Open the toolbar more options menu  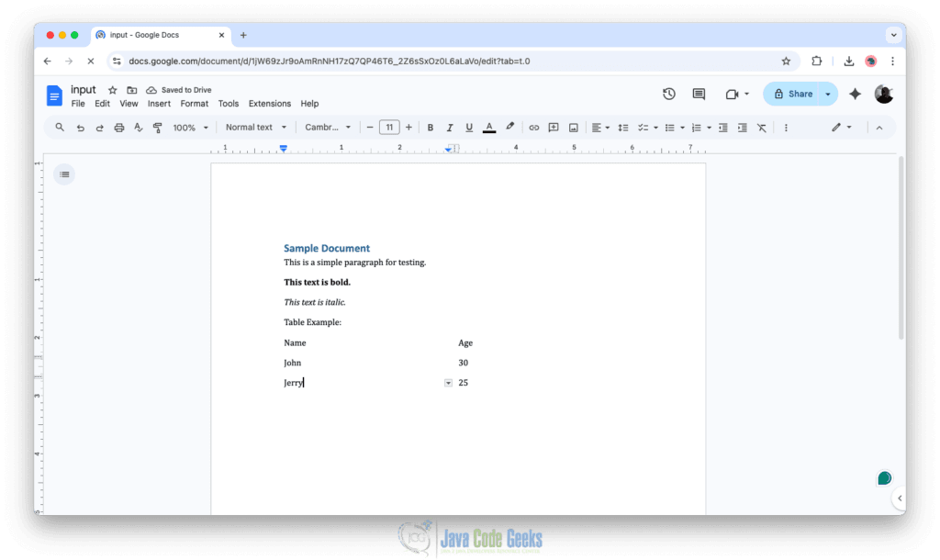[786, 128]
